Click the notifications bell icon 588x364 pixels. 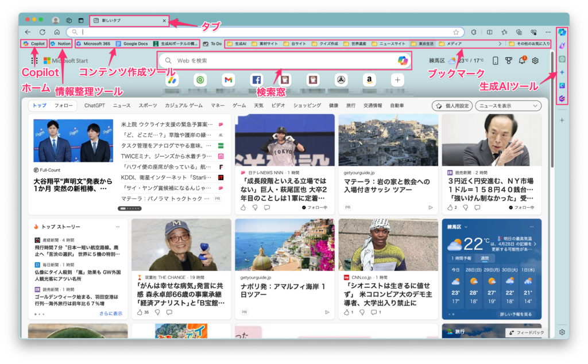pyautogui.click(x=522, y=60)
